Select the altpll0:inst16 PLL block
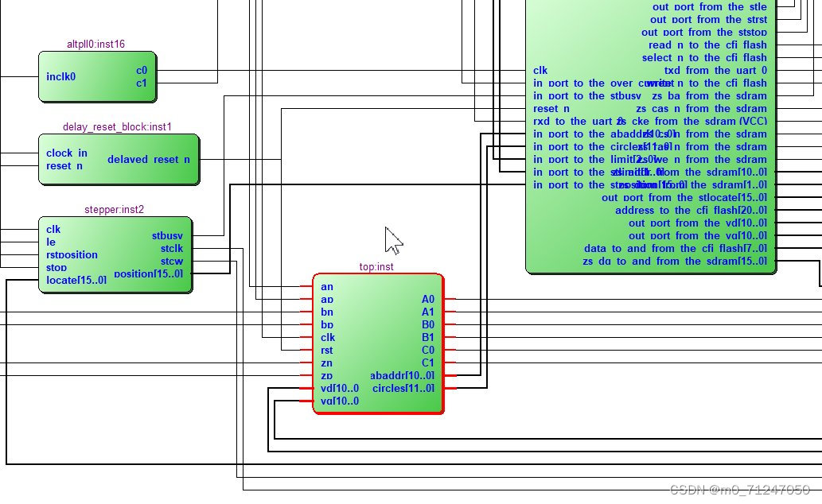822x504 pixels. [97, 77]
